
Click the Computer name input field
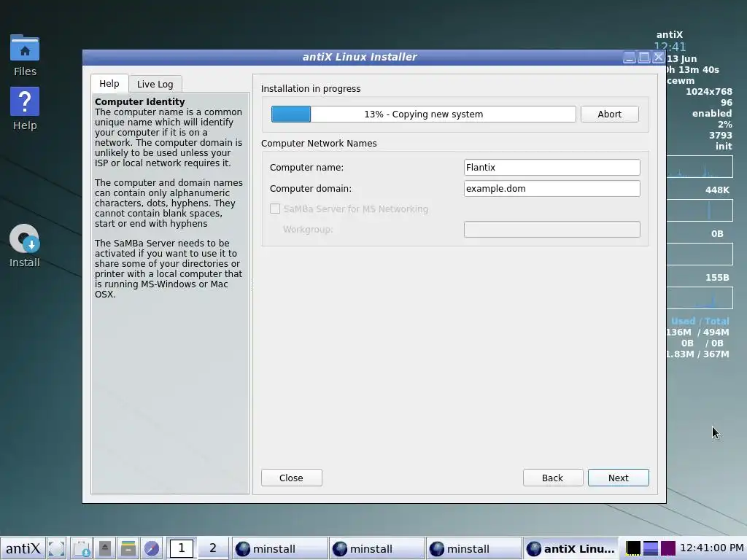coord(551,167)
